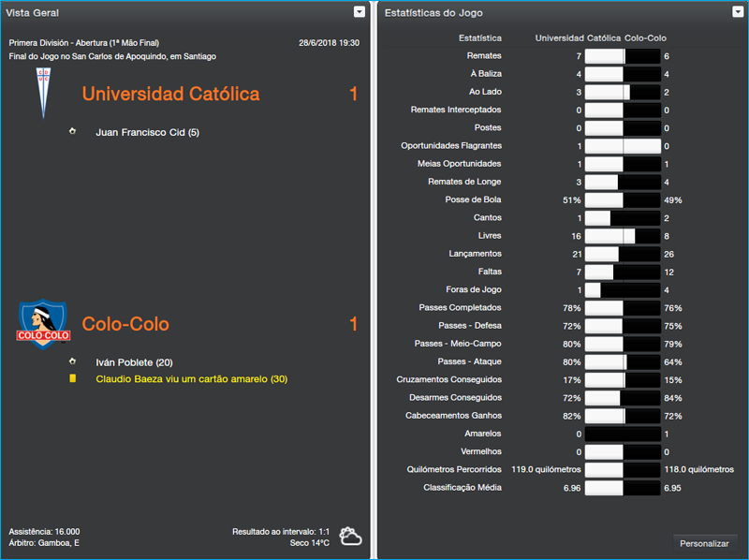Click goal ball icon beside Iván Poblete
749x560 pixels.
click(73, 361)
